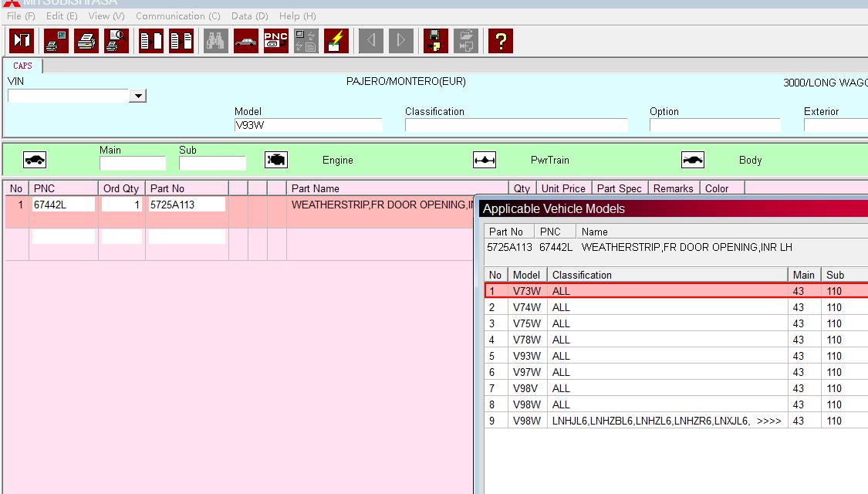Click the Option input field
The image size is (868, 494).
tap(714, 125)
